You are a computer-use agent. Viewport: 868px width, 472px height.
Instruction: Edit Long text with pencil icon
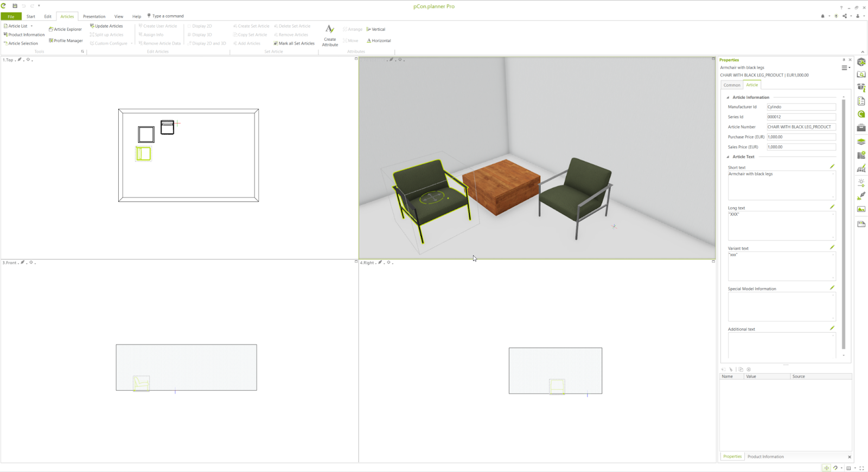832,207
